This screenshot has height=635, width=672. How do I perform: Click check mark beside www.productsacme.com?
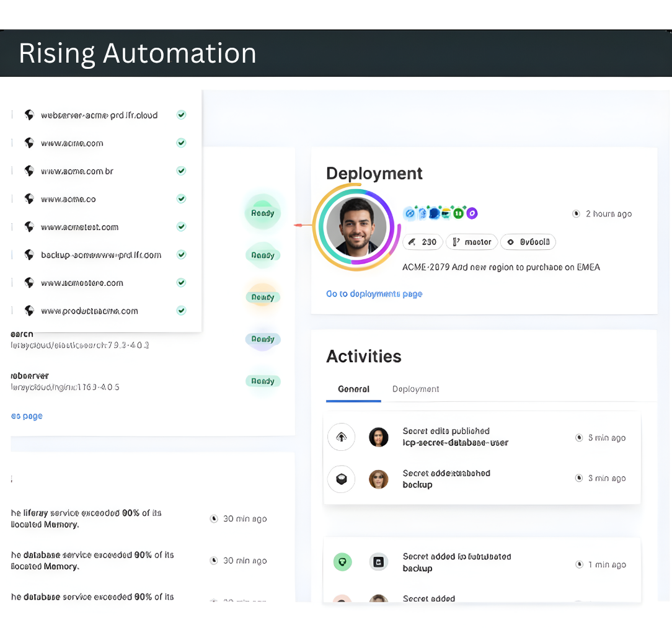pyautogui.click(x=181, y=311)
